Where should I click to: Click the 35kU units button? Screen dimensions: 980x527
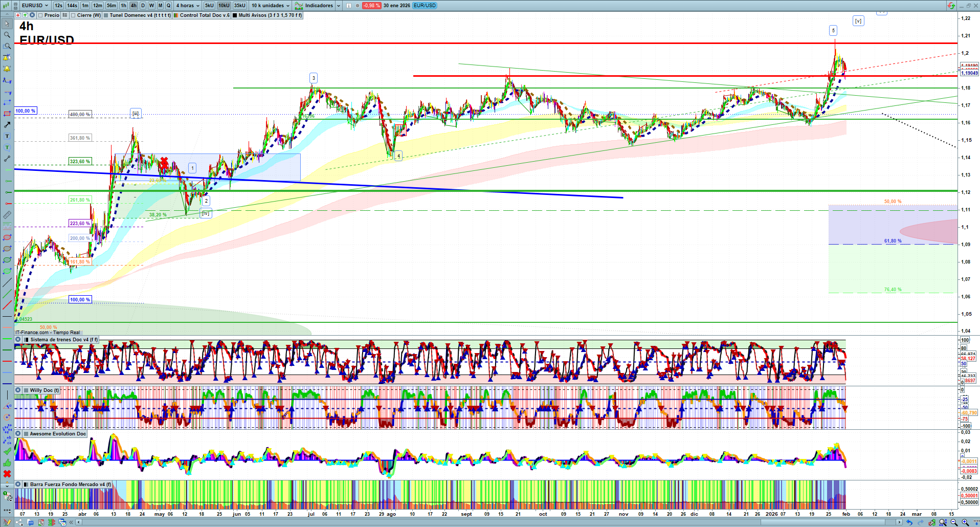239,6
